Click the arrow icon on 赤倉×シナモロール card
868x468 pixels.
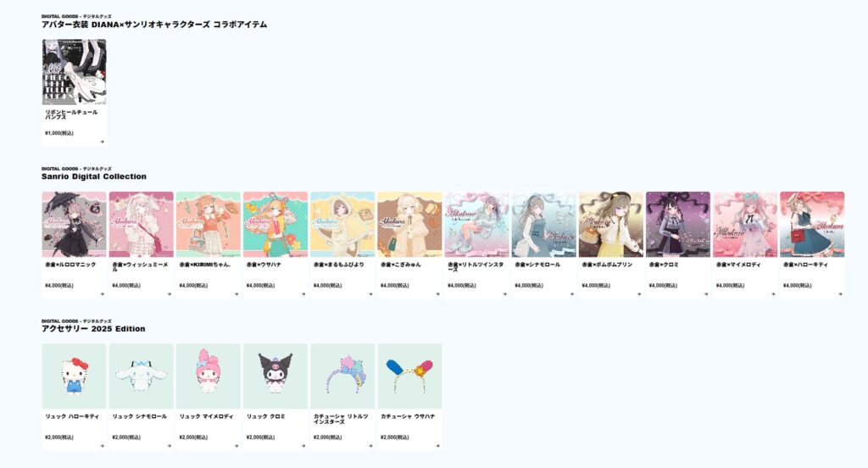pos(572,294)
